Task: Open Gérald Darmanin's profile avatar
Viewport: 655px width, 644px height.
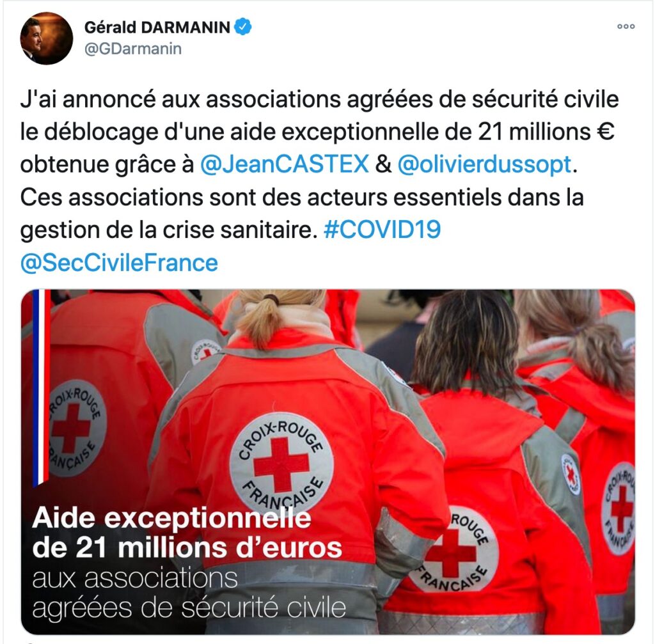Action: pyautogui.click(x=46, y=38)
